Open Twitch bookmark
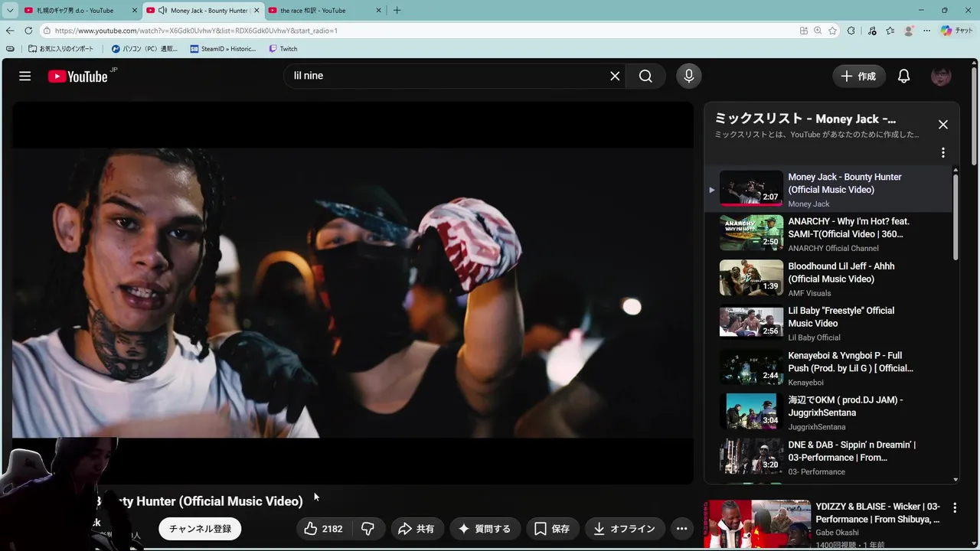 click(283, 49)
